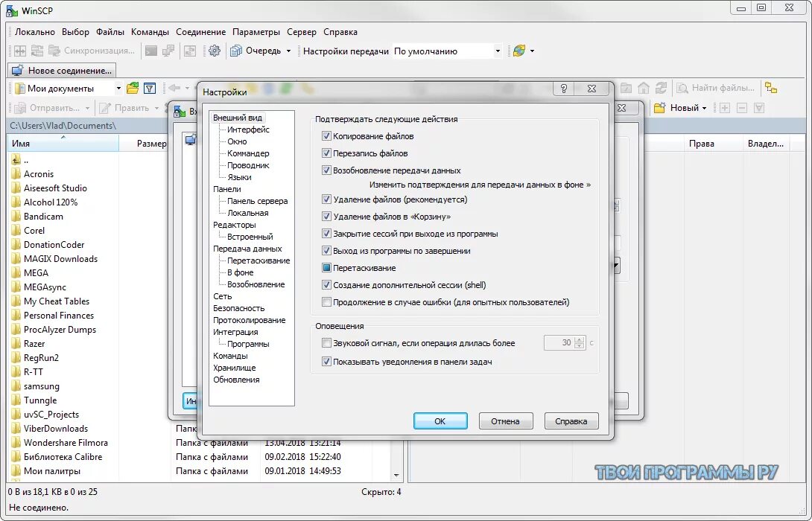Screen dimensions: 812x521
Task: Click the Новый folder icon
Action: 659,108
